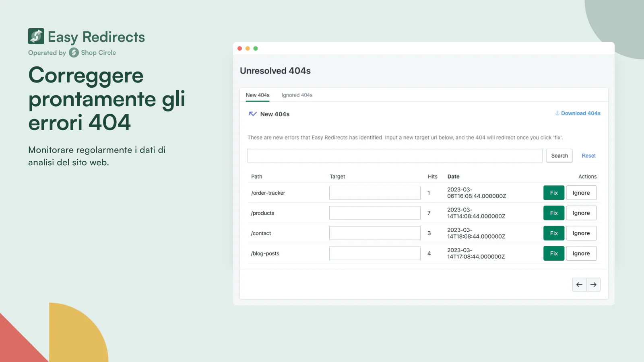Click the Target column header

337,177
